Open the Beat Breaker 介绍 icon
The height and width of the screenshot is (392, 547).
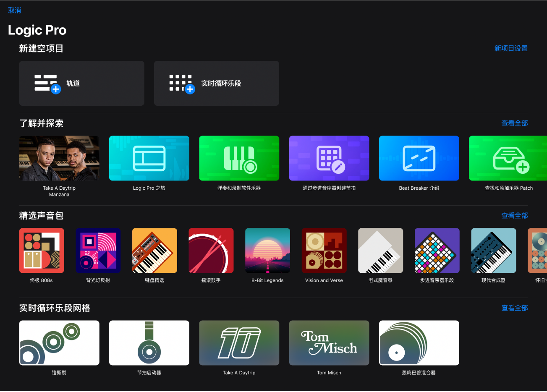pos(419,158)
